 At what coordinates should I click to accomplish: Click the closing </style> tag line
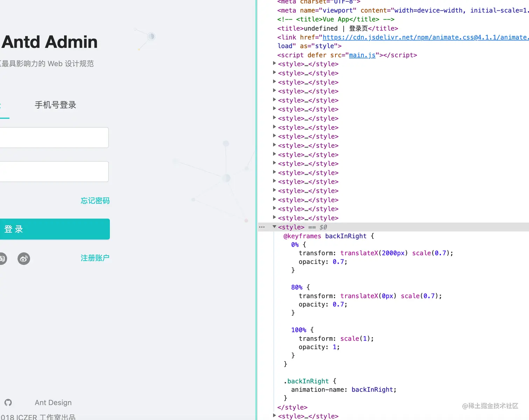pos(292,407)
